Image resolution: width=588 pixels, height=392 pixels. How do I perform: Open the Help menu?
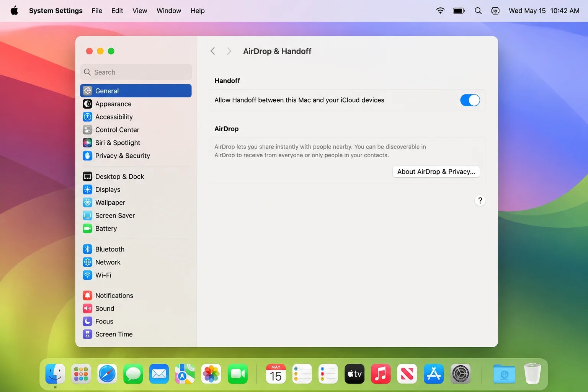pos(198,11)
